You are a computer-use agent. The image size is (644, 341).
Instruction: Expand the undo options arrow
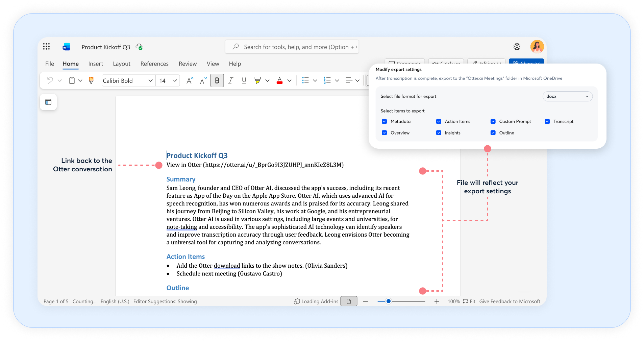60,80
